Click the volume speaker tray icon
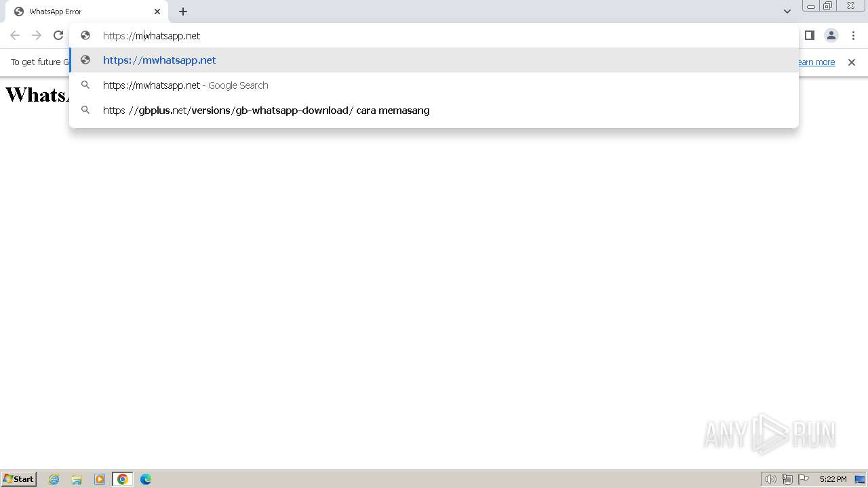 coord(771,479)
